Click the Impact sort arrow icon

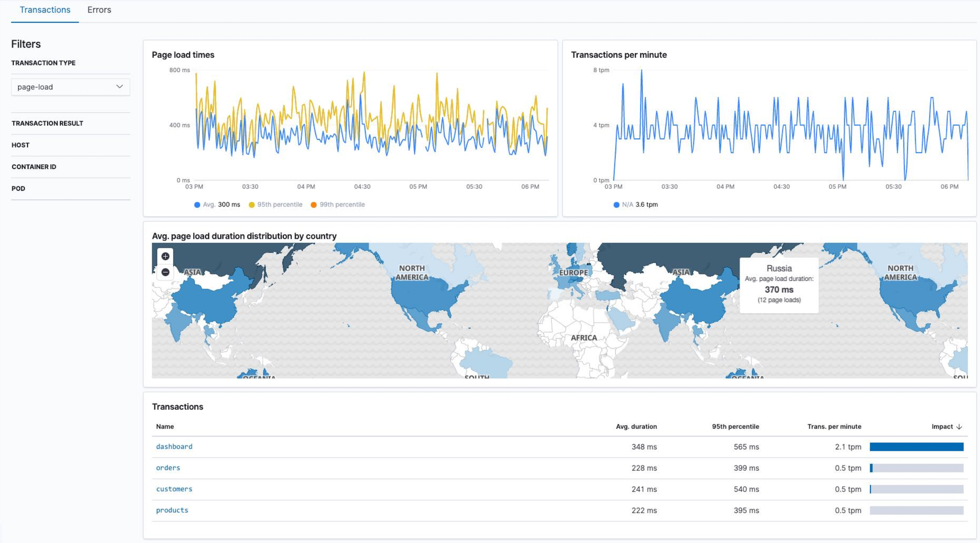point(959,427)
